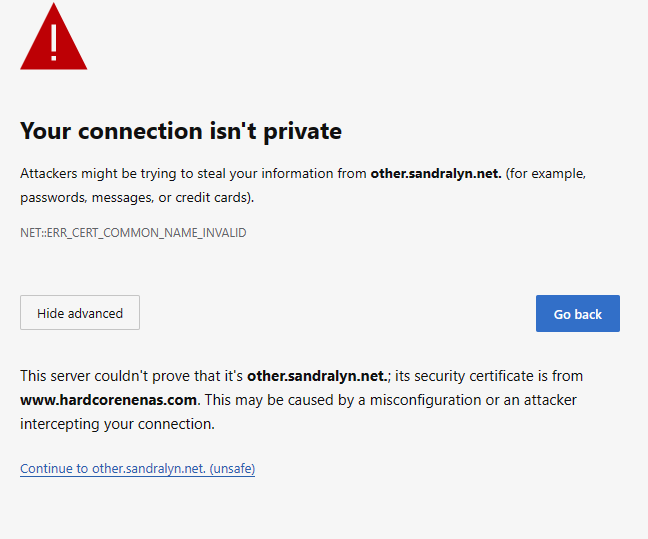Select bold other.sandralyn.net. after 'prove that it's'
Screen dimensions: 648x539
pos(317,376)
